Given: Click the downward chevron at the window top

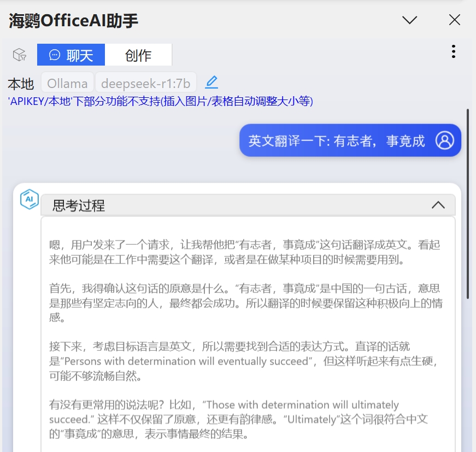Looking at the screenshot, I should coord(409,20).
